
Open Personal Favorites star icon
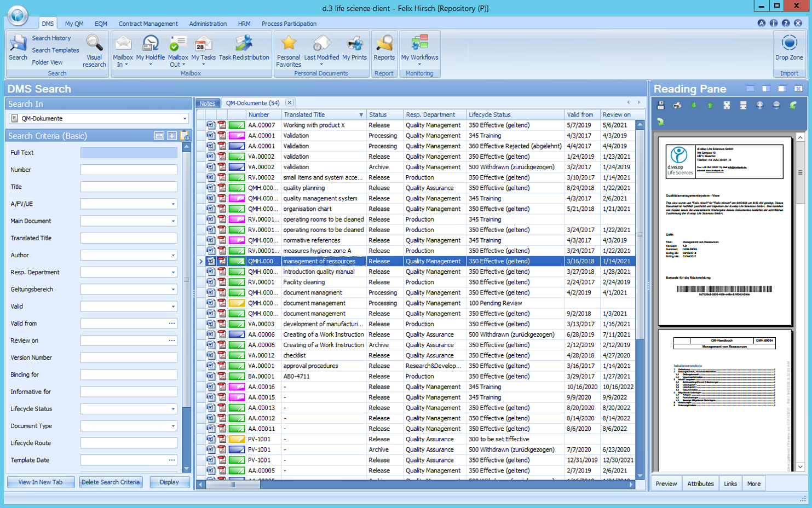[289, 43]
